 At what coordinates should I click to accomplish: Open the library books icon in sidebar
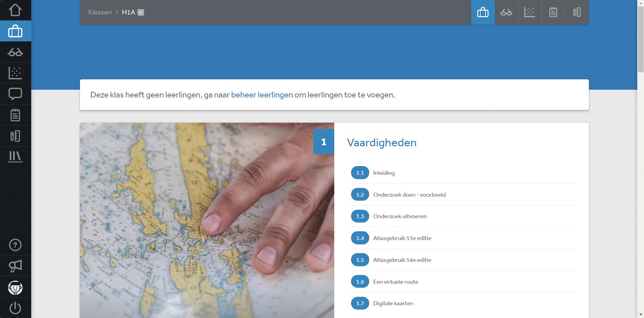pyautogui.click(x=15, y=157)
